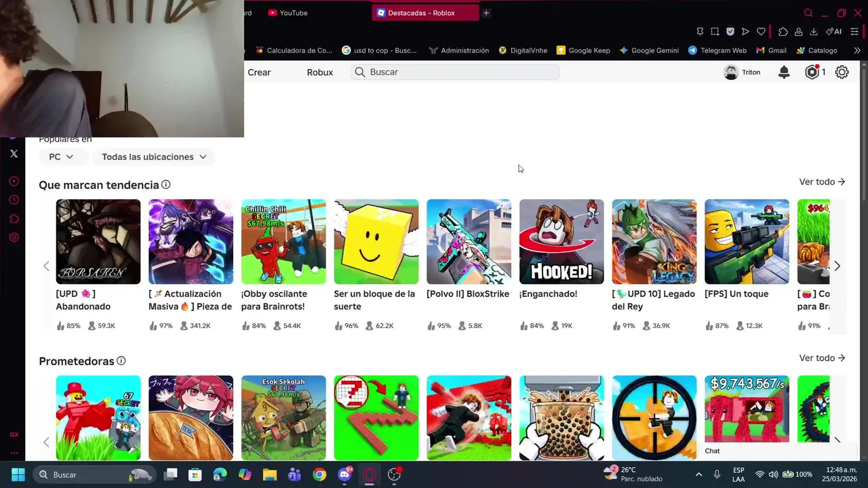868x488 pixels.
Task: Open the AI assistant toolbar button
Action: click(833, 32)
